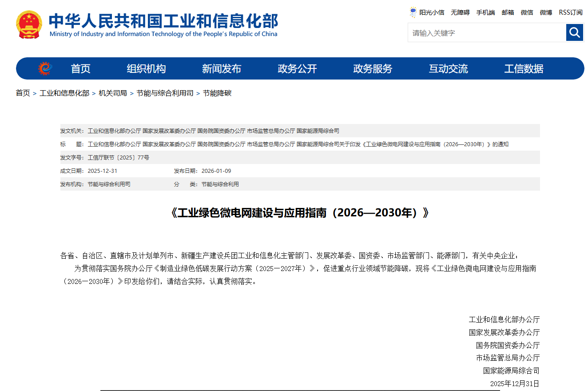
Task: Click the 请输入关键字 search field
Action: (x=487, y=32)
